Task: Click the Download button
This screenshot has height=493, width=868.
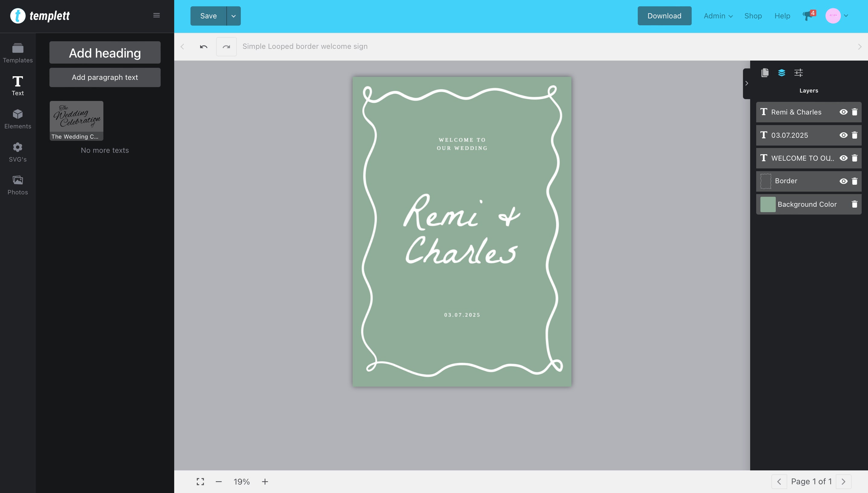Action: 664,16
